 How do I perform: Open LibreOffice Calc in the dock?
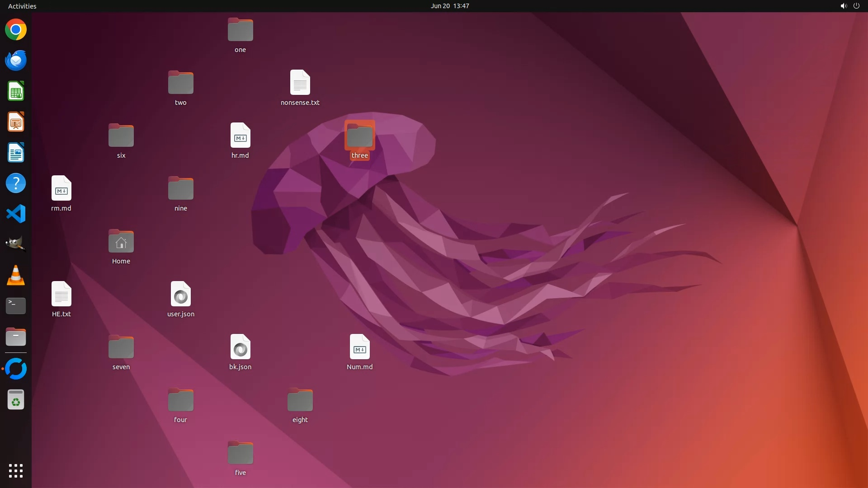[16, 91]
